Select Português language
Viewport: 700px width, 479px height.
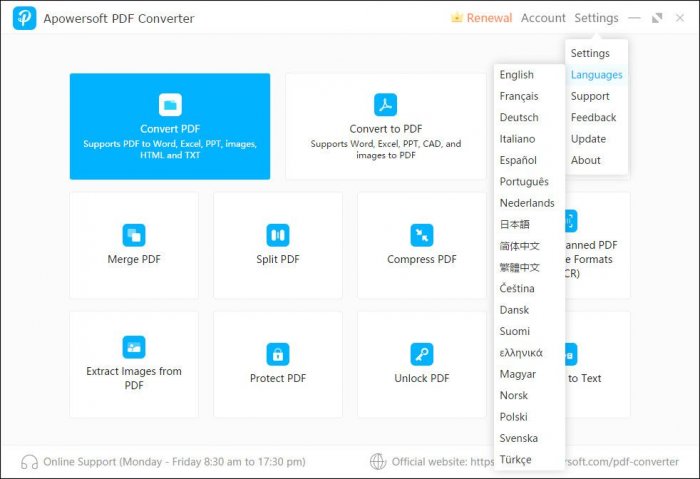[x=529, y=182]
